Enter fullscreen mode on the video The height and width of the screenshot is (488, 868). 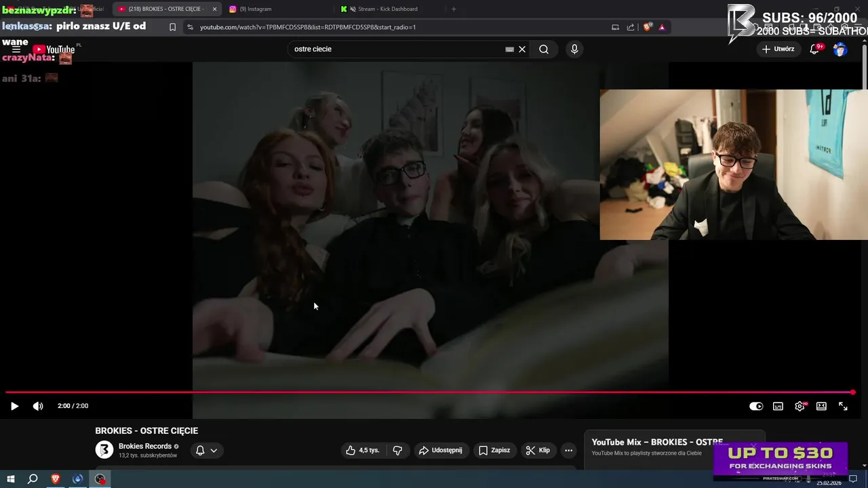pos(843,406)
